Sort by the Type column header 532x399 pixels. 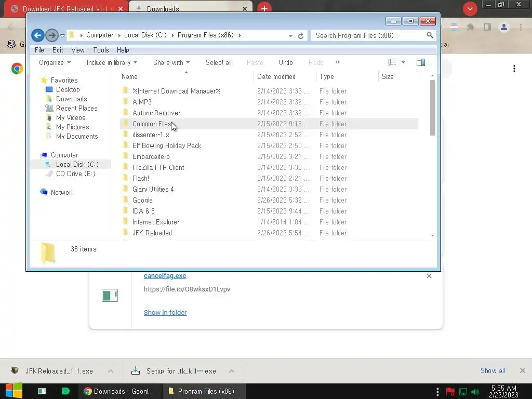point(347,77)
